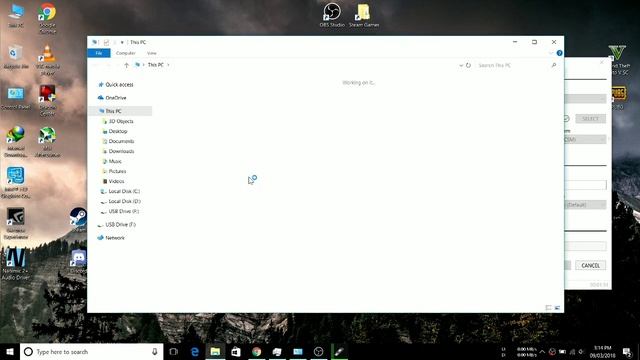
Task: Open Steam desktop shortcut
Action: tap(78, 220)
